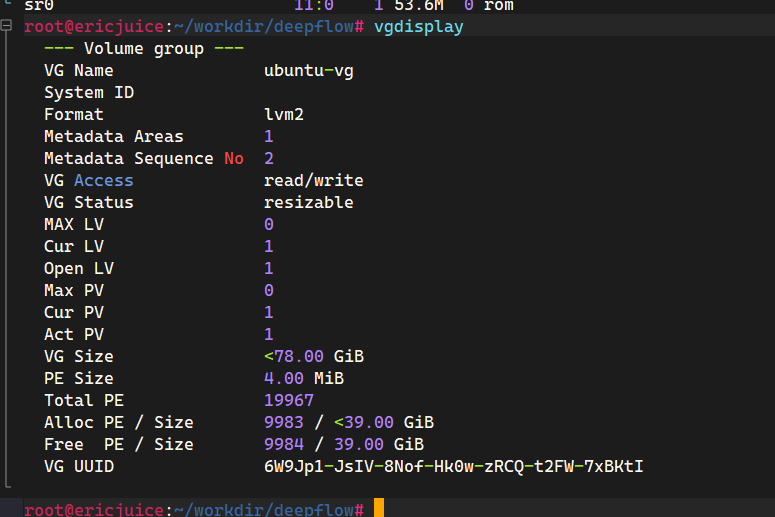Click the Free PE value 9984
Image resolution: width=775 pixels, height=517 pixels.
(x=283, y=444)
